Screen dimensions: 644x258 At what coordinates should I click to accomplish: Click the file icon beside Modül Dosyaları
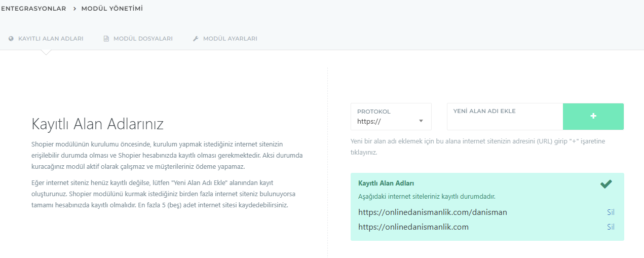[106, 39]
